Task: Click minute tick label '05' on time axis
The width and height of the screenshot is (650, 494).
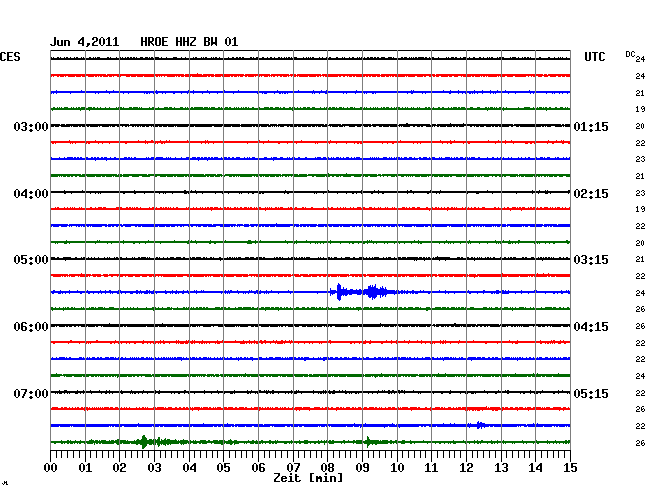Action: 223,468
